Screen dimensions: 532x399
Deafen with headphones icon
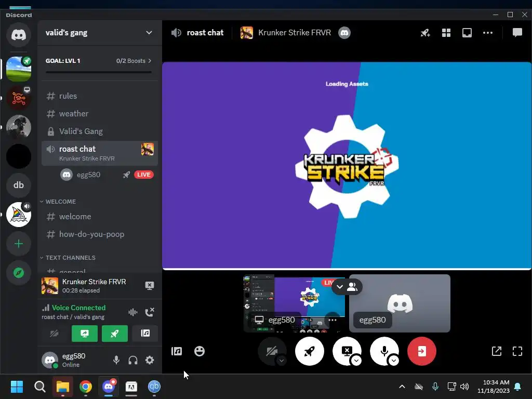(x=133, y=360)
